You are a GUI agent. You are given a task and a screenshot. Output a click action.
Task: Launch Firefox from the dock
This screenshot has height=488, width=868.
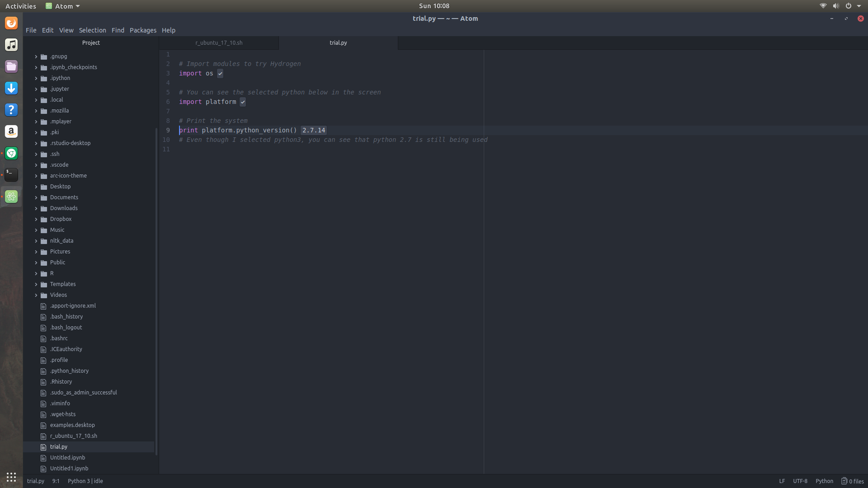coord(11,23)
